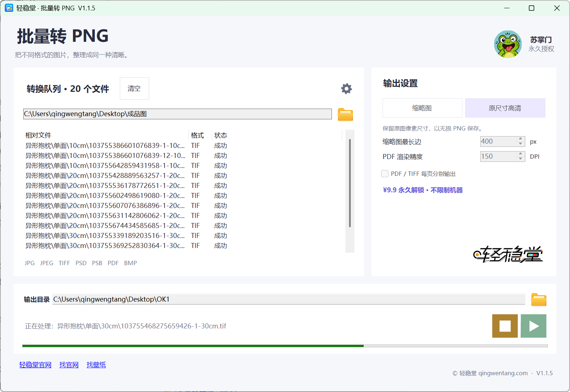The width and height of the screenshot is (570, 392).
Task: Select row 103755536178772651-1-20c...
Action: [183, 185]
